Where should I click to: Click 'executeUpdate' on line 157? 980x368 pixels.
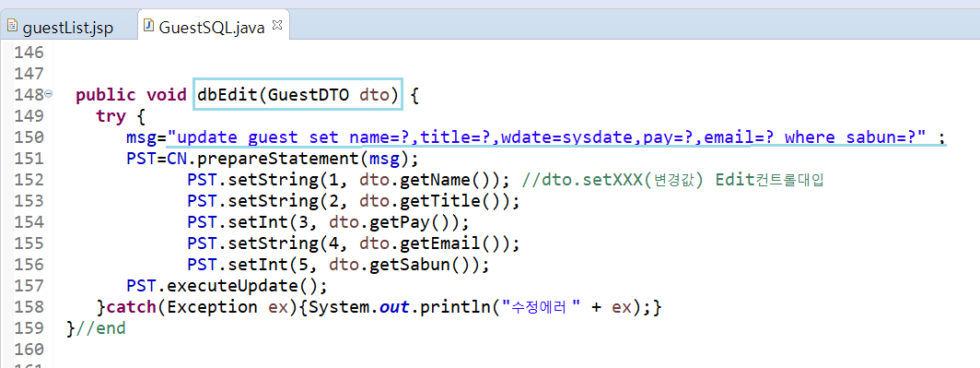(233, 285)
